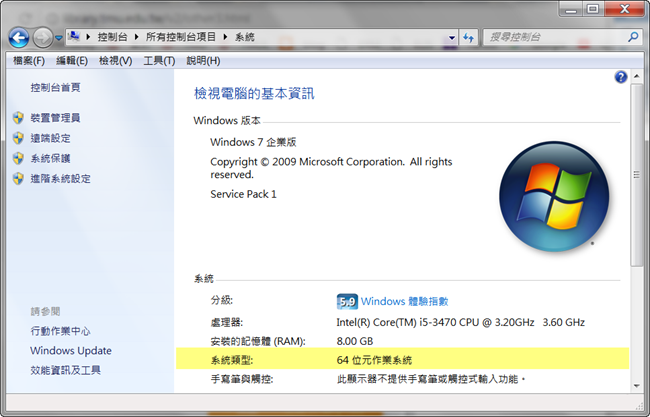This screenshot has width=650, height=417.
Task: Open 裝置管理員 link
Action: coord(55,118)
